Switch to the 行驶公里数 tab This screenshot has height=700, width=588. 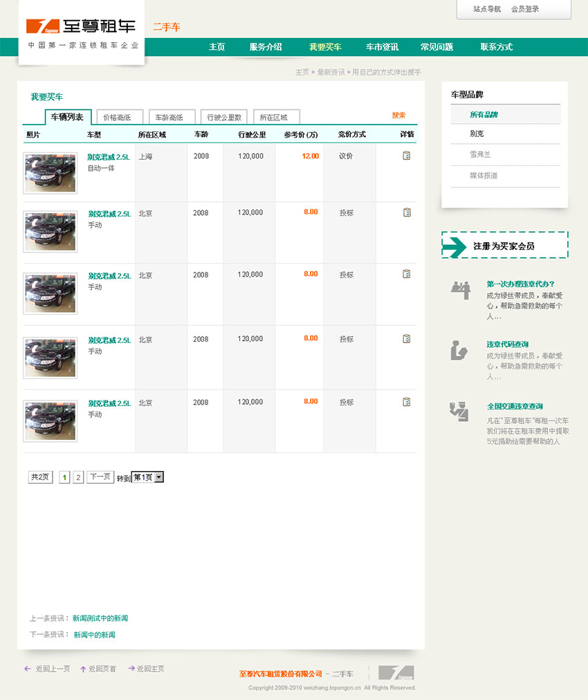pos(223,116)
